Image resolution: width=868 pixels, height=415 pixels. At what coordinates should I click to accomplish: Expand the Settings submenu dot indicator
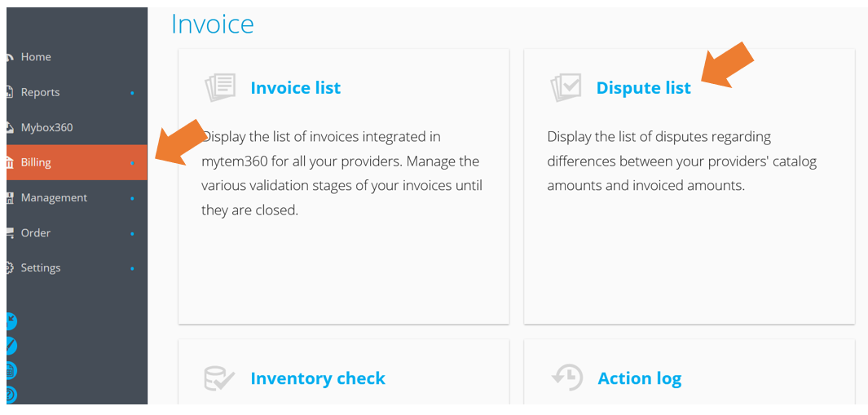(x=132, y=268)
